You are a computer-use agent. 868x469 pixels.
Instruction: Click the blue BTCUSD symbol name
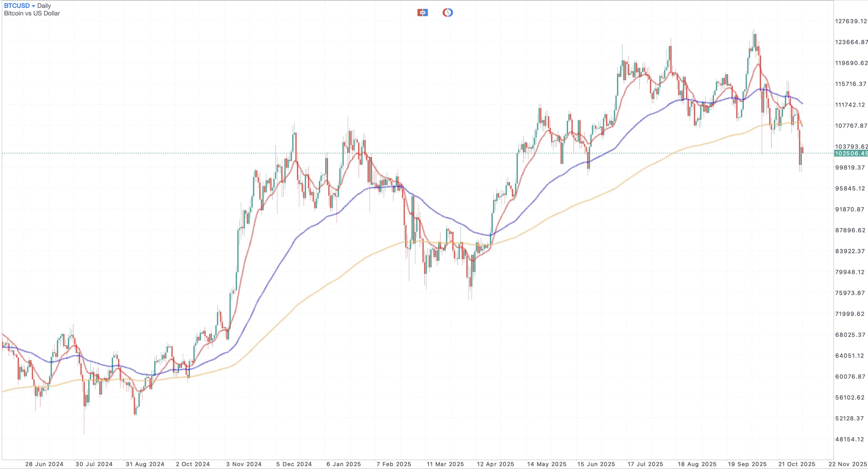pos(17,6)
